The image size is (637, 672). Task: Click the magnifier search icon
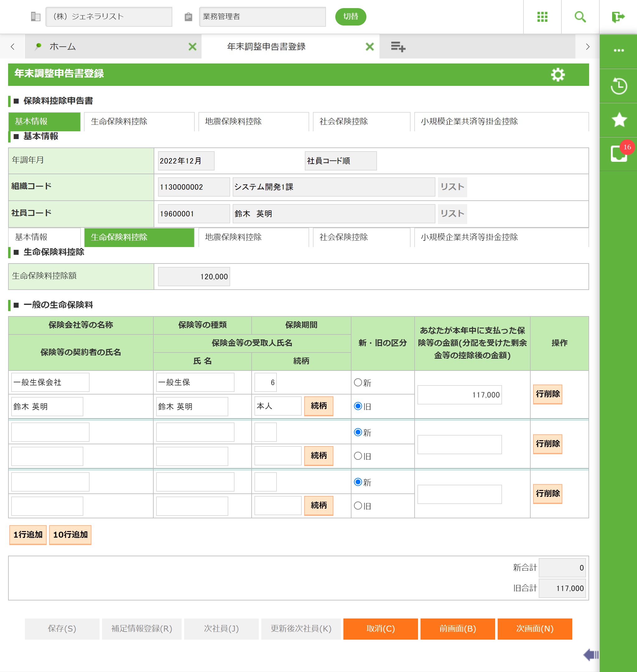(580, 16)
